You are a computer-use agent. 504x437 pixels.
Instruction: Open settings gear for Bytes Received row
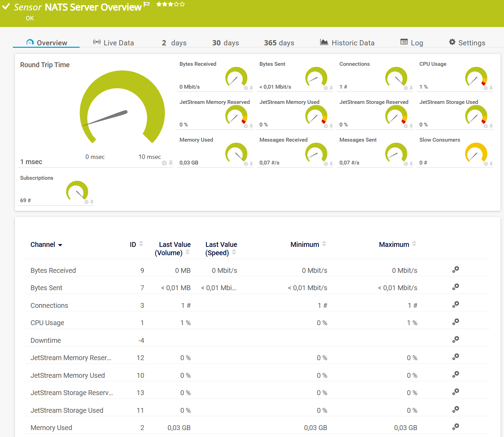[x=456, y=269]
